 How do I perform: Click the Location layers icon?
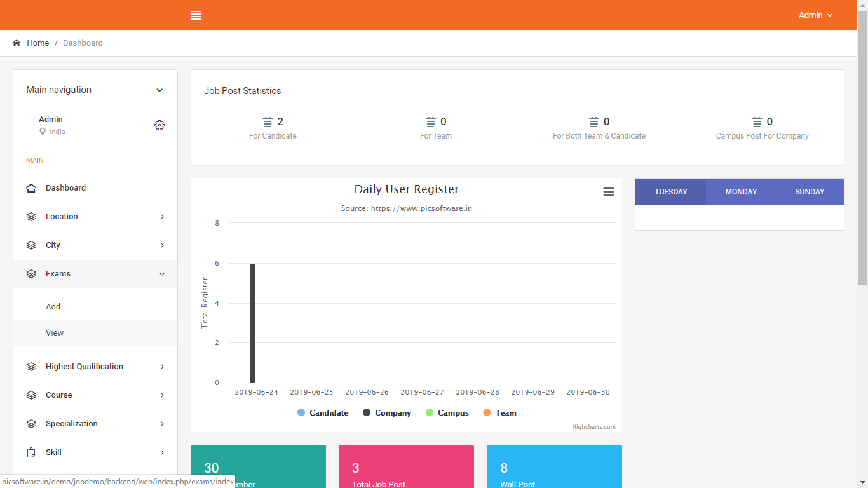click(x=31, y=217)
